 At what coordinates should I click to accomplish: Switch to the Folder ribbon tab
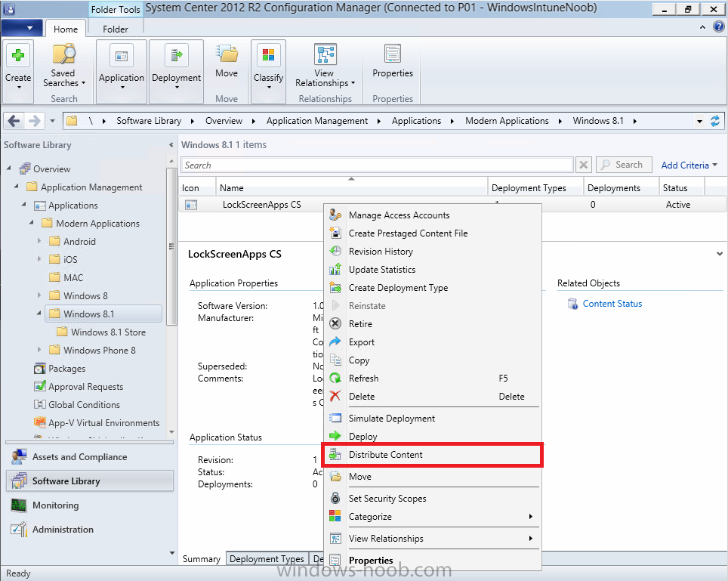click(115, 29)
